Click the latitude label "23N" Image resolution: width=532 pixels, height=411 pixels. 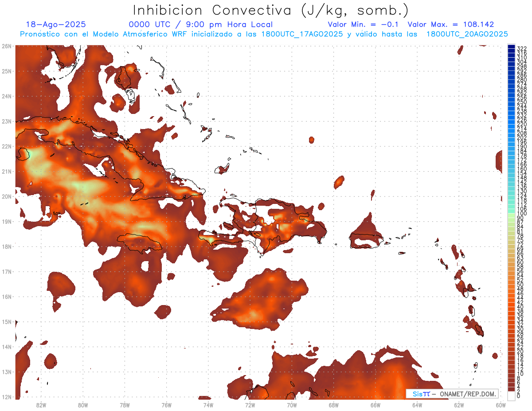coord(7,121)
